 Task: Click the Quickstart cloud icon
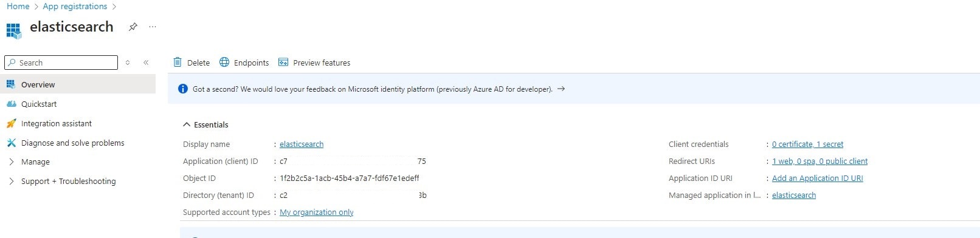(x=11, y=104)
